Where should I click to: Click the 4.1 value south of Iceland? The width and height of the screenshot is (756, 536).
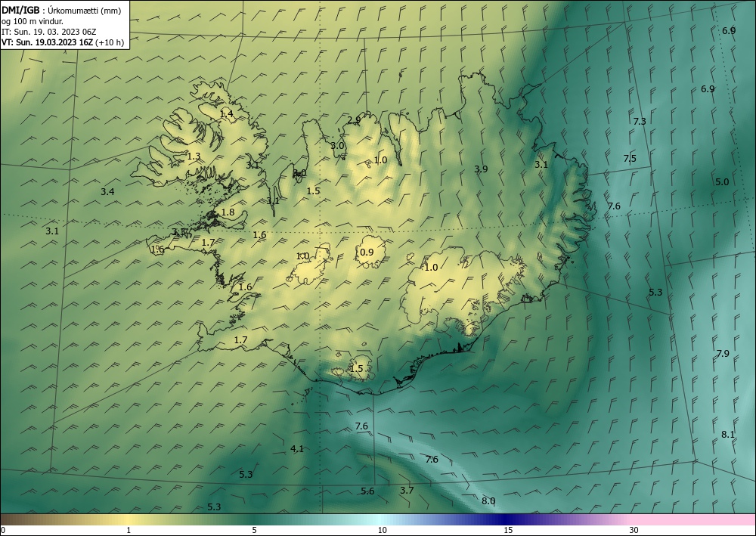click(x=297, y=449)
